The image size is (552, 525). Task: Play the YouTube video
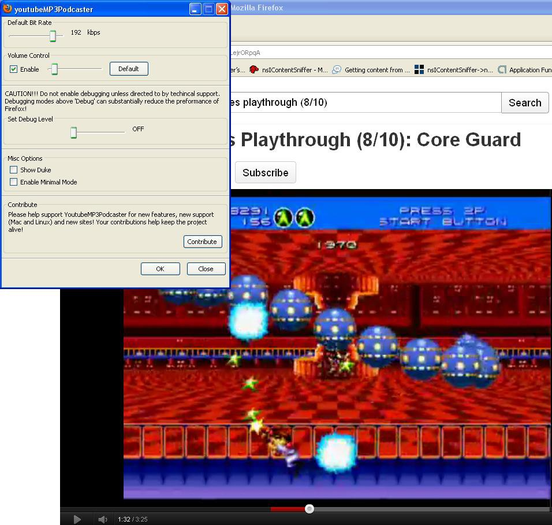[x=77, y=519]
